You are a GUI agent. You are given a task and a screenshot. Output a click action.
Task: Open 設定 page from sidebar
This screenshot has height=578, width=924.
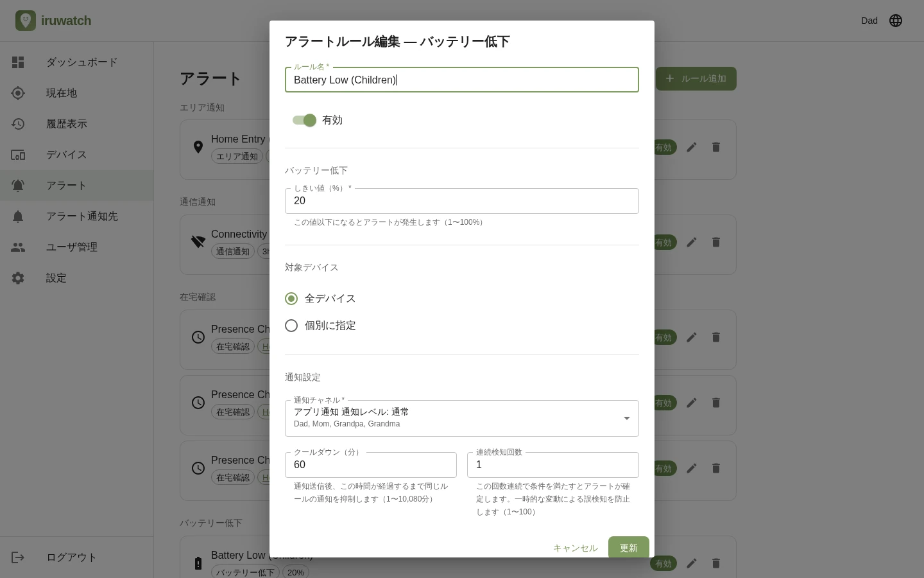coord(77,278)
